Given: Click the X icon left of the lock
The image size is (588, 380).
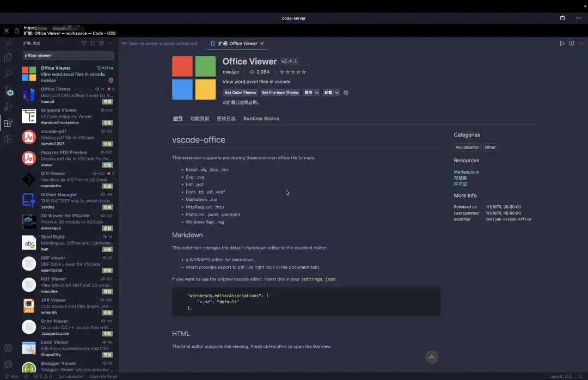Looking at the screenshot, I should point(7,30).
